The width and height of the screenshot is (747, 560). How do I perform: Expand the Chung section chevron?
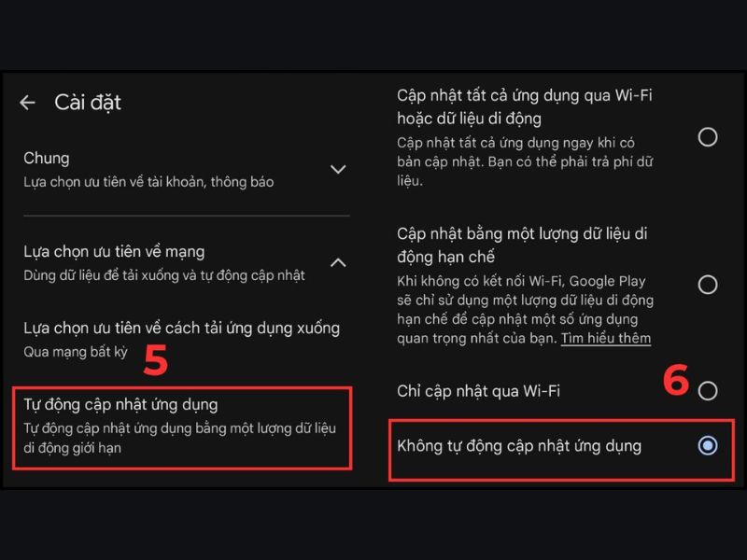338,169
